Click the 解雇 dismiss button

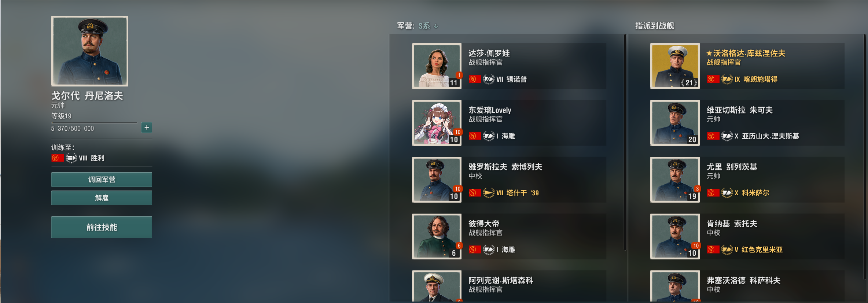point(102,198)
